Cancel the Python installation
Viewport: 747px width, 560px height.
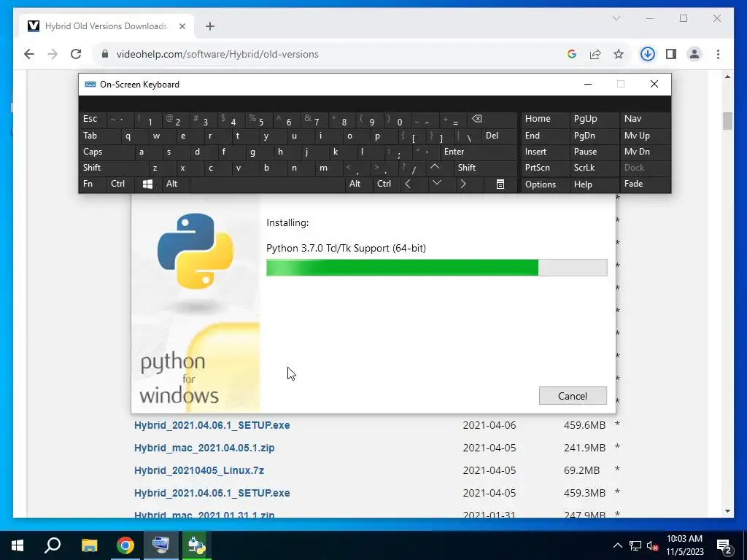[573, 396]
